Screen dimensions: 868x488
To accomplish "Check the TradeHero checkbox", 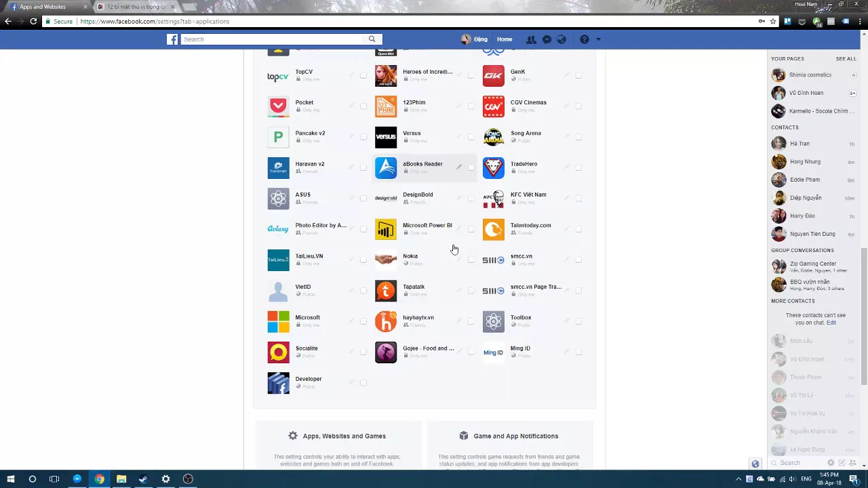I will (578, 167).
